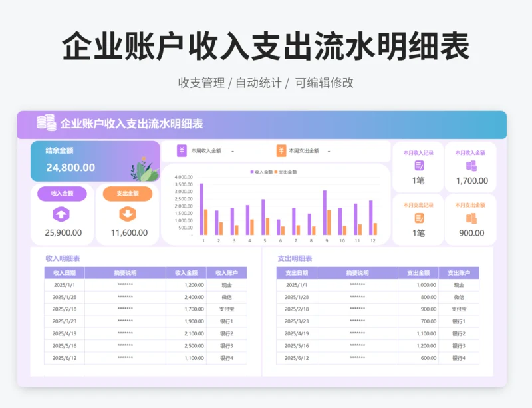Viewport: 532px width, 408px height.
Task: Click the 收入账户 column header
Action: pos(227,273)
